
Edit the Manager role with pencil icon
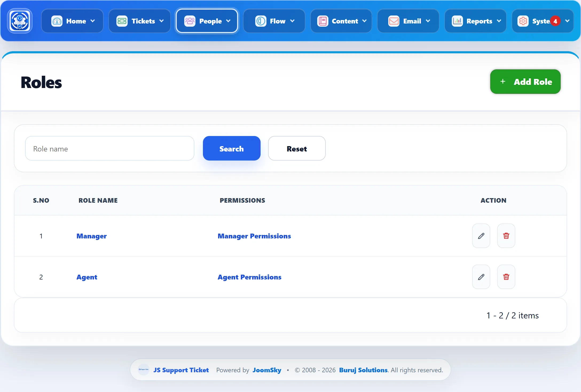[x=481, y=236]
